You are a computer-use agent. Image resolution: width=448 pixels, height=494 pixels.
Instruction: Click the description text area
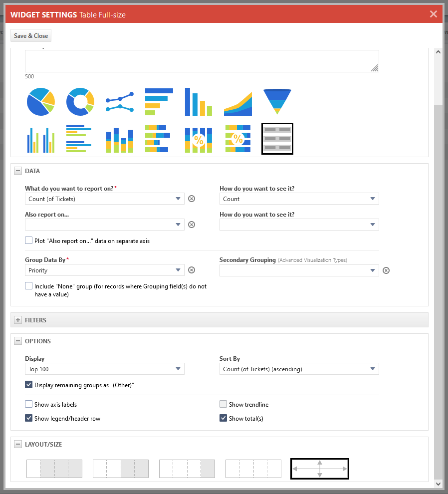pos(202,61)
